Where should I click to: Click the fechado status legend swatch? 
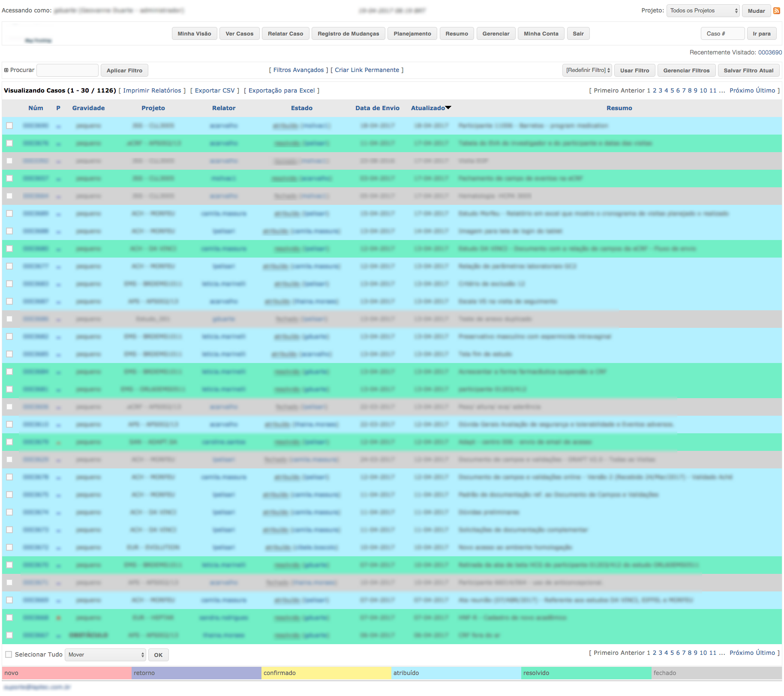coord(716,673)
